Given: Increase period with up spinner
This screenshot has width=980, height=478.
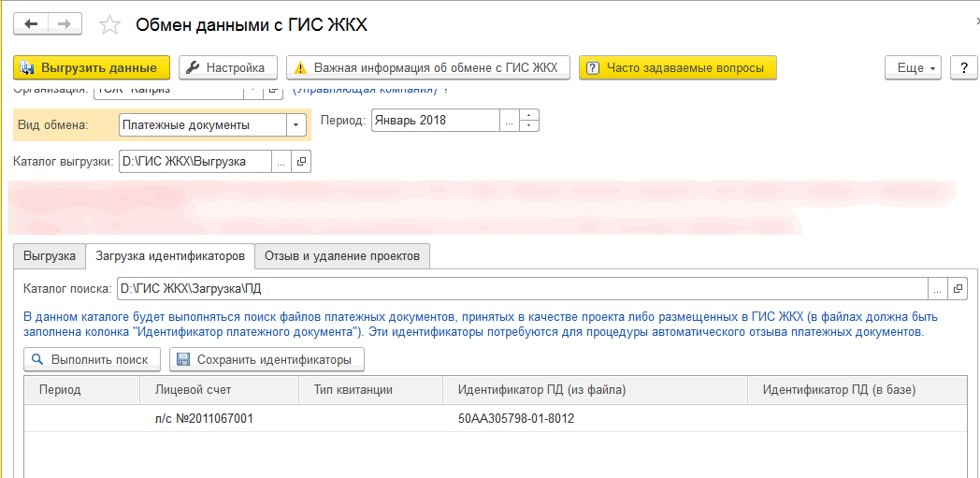Looking at the screenshot, I should 529,115.
